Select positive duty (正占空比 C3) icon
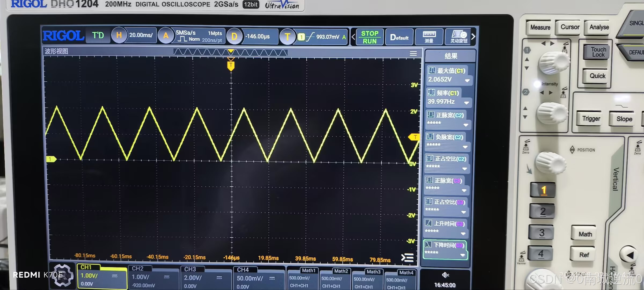644x290 pixels. pos(429,202)
